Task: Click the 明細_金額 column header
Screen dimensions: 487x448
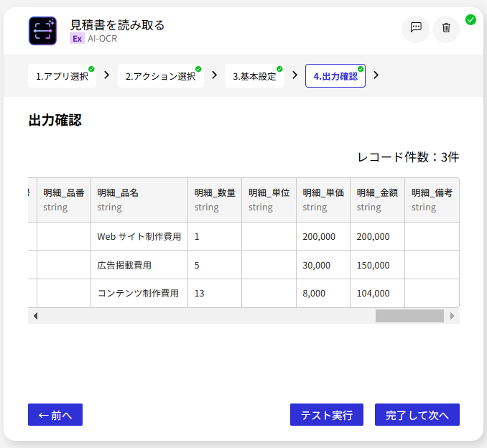Action: coord(377,200)
